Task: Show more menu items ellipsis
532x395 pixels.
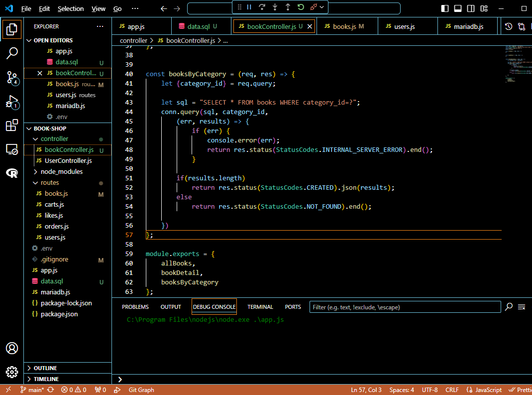Action: 135,9
